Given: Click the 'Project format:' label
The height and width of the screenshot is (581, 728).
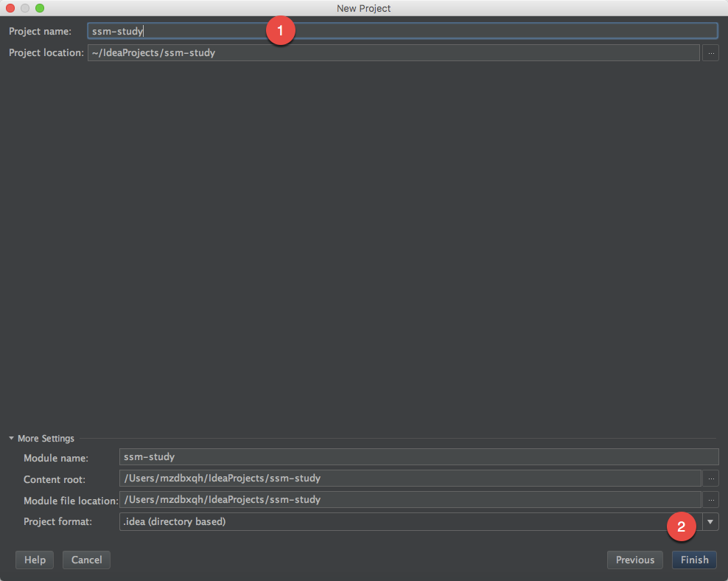Looking at the screenshot, I should click(x=57, y=521).
